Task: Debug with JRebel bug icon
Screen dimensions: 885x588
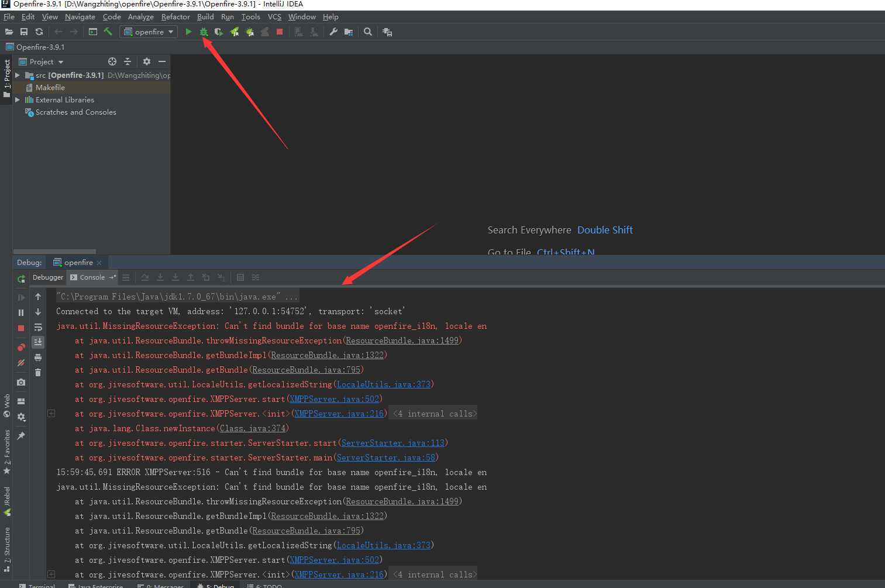Action: click(250, 32)
